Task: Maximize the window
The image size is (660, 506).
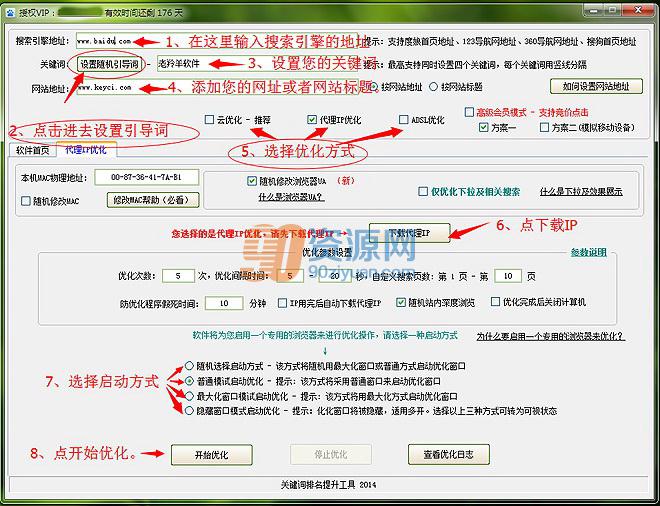Action: [x=613, y=10]
